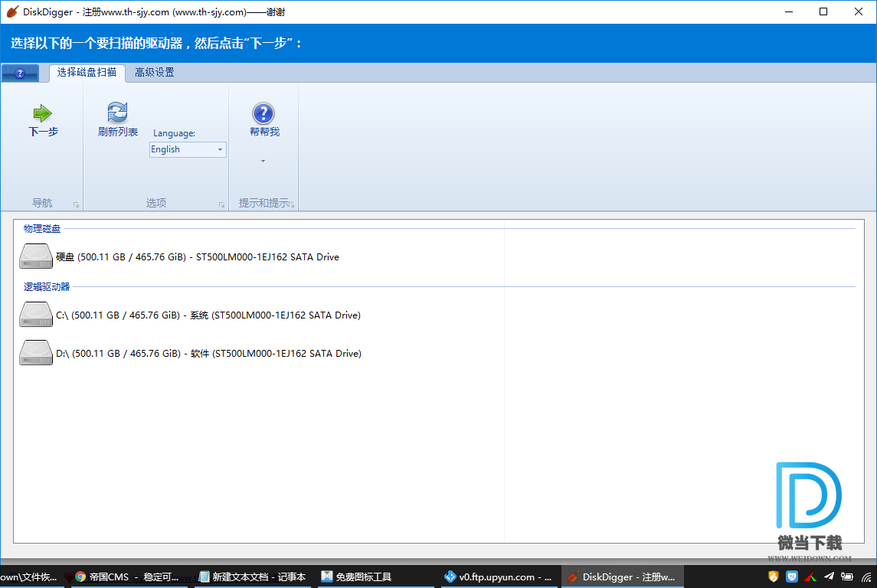877x588 pixels.
Task: Click the paper plane tray icon
Action: point(829,577)
